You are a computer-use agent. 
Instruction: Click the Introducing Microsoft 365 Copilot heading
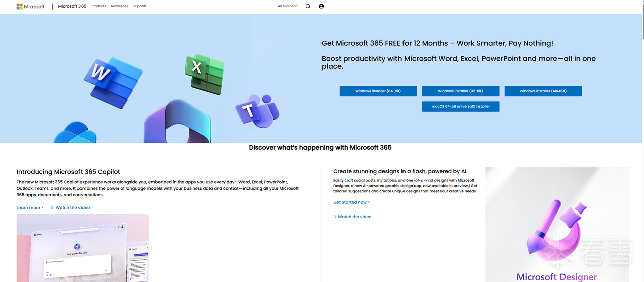pos(68,172)
